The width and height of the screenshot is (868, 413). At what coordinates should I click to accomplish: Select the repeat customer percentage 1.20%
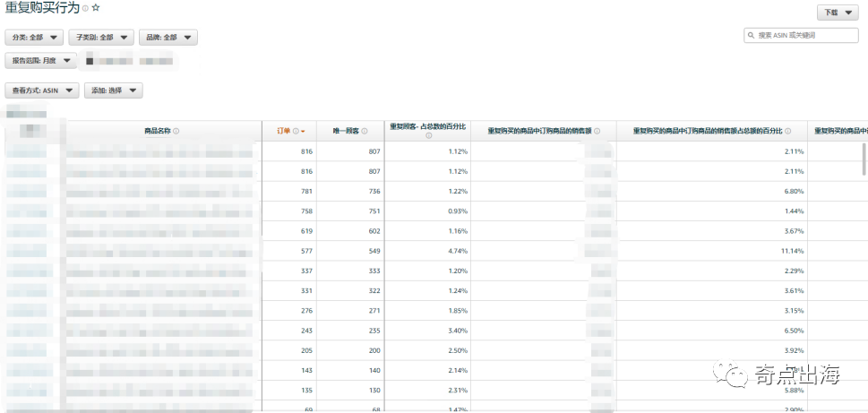[458, 271]
